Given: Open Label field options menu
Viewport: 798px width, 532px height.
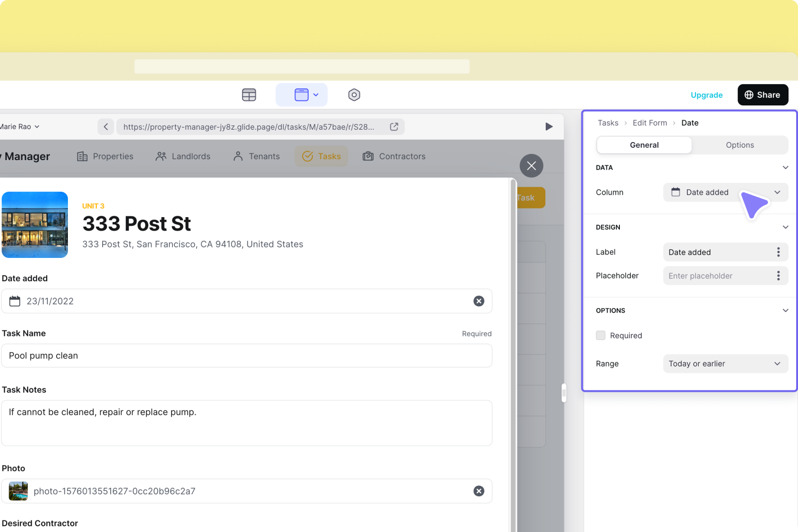Looking at the screenshot, I should coord(778,252).
